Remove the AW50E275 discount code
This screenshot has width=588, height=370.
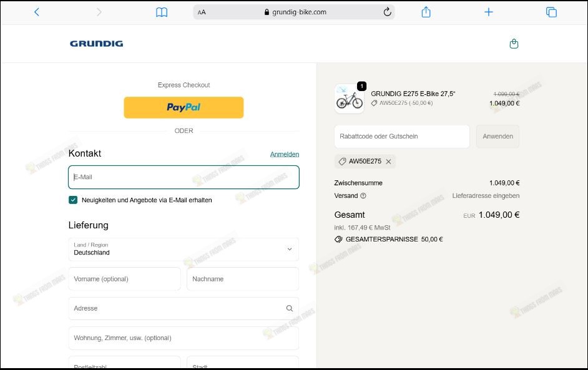pyautogui.click(x=389, y=161)
